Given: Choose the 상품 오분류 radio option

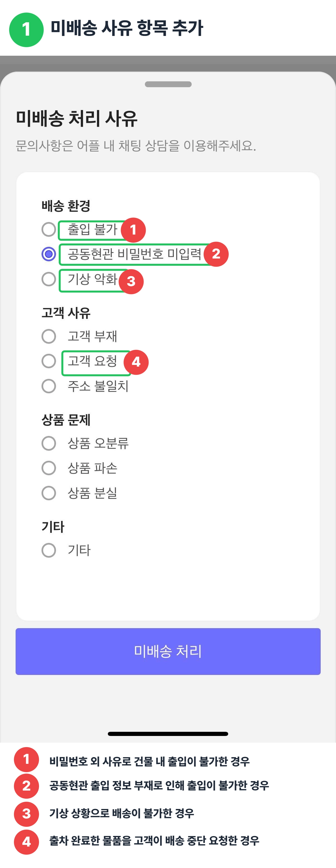Looking at the screenshot, I should click(x=48, y=443).
